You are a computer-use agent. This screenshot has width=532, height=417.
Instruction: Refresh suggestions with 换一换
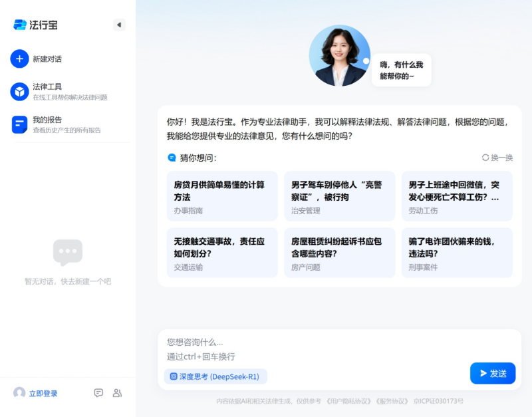click(497, 158)
